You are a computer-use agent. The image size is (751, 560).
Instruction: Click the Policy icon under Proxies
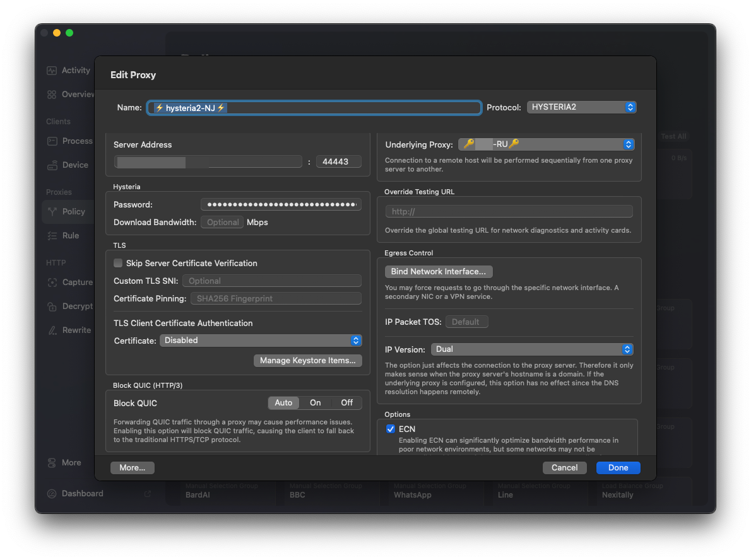click(52, 212)
